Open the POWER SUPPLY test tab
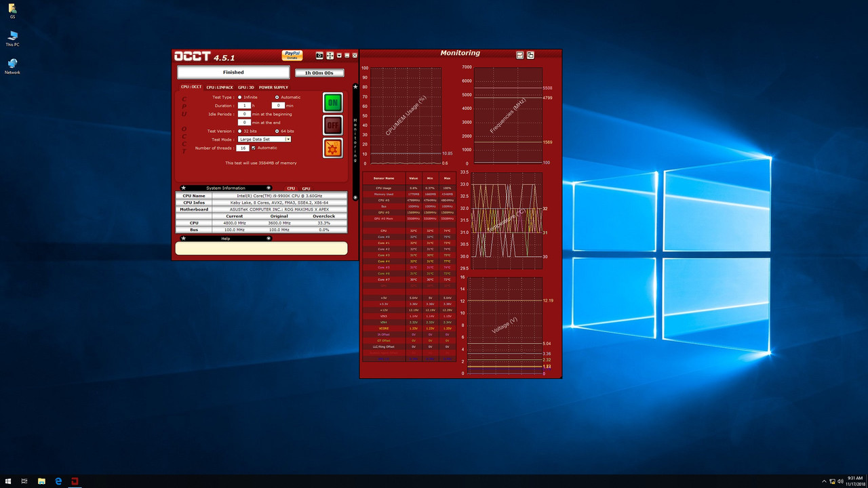Screen dimensions: 868x488 (273, 87)
